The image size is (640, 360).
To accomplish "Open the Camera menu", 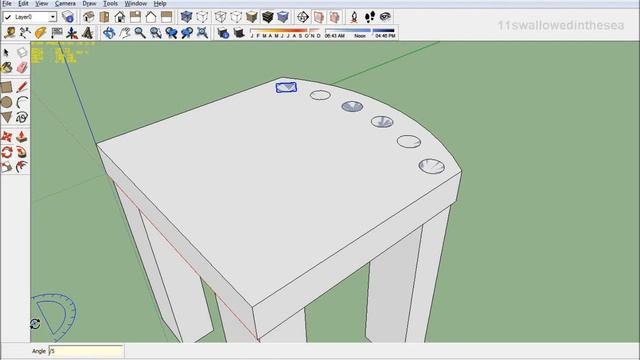I will tap(65, 3).
